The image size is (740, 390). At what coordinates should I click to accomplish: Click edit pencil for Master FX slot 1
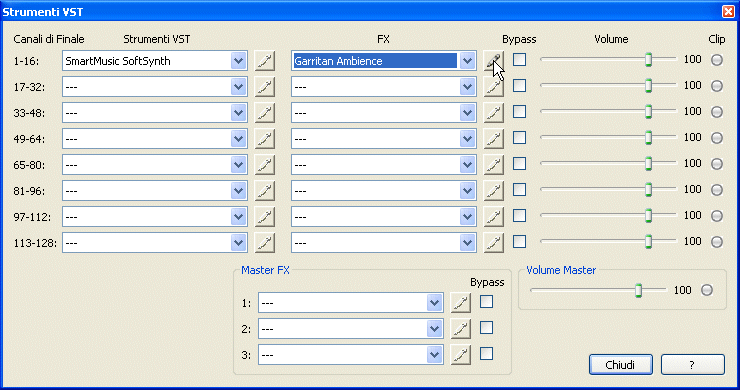click(461, 303)
